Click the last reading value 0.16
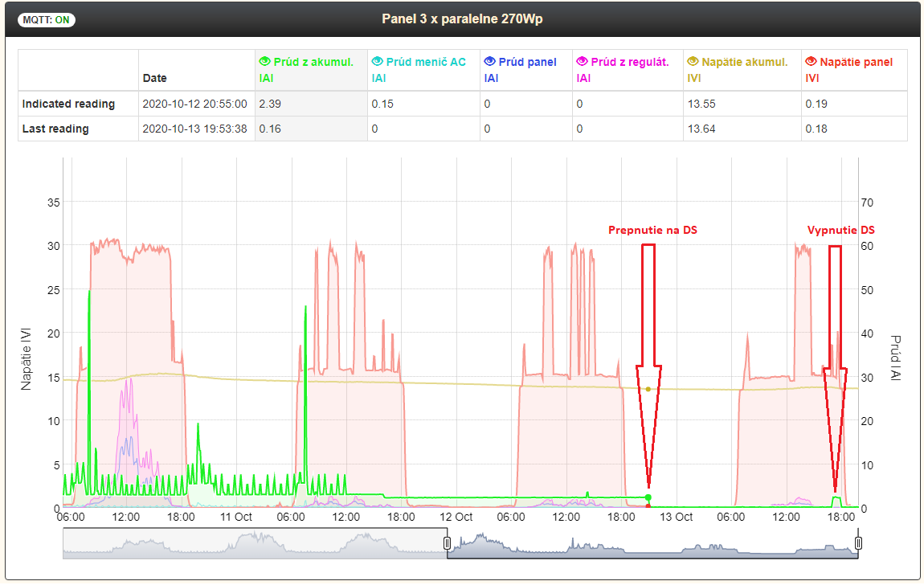 (x=270, y=129)
